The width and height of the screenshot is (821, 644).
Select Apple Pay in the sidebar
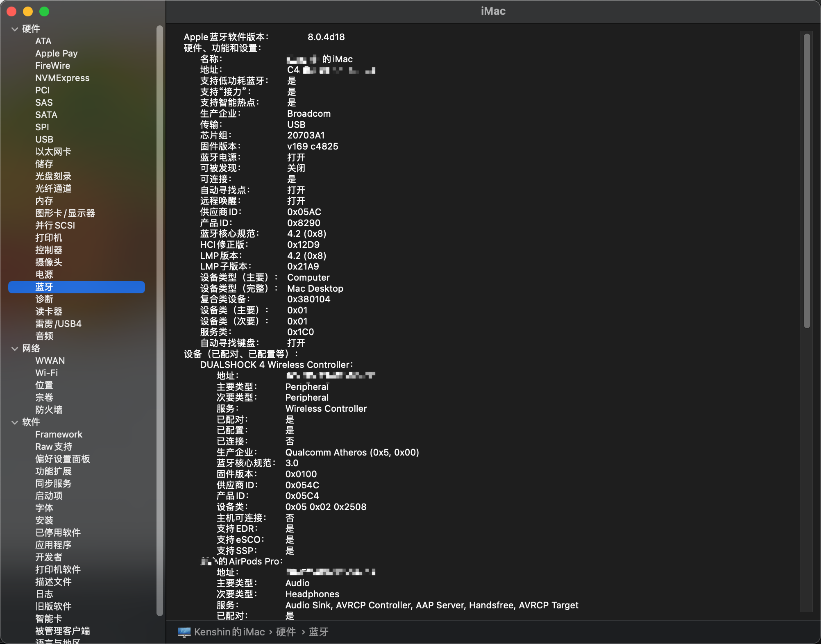tap(57, 53)
